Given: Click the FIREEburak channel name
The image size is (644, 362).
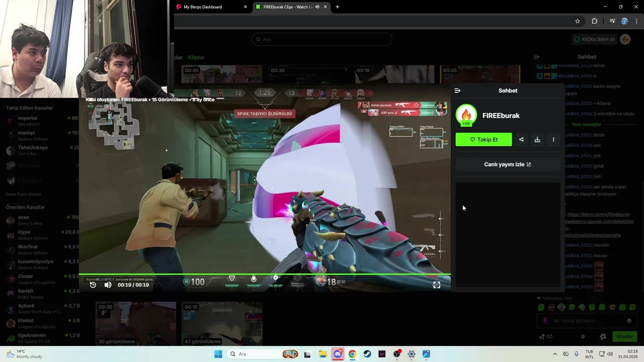Looking at the screenshot, I should click(501, 115).
